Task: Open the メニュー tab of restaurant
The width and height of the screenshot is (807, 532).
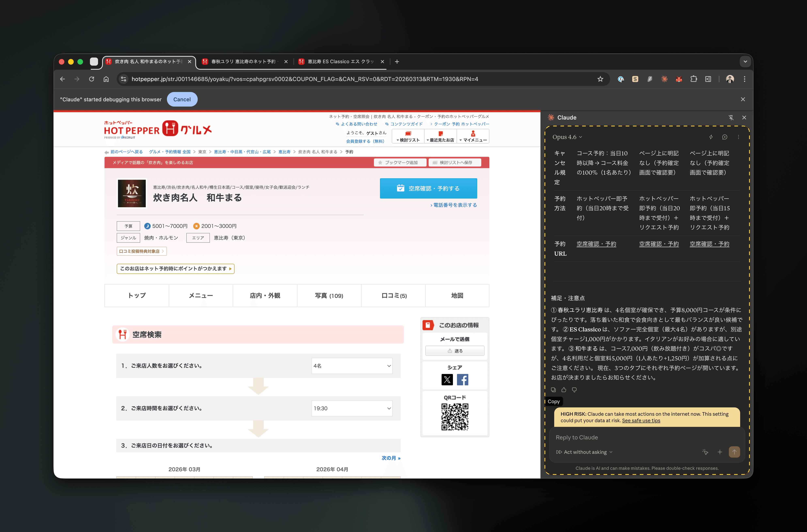Action: 201,296
